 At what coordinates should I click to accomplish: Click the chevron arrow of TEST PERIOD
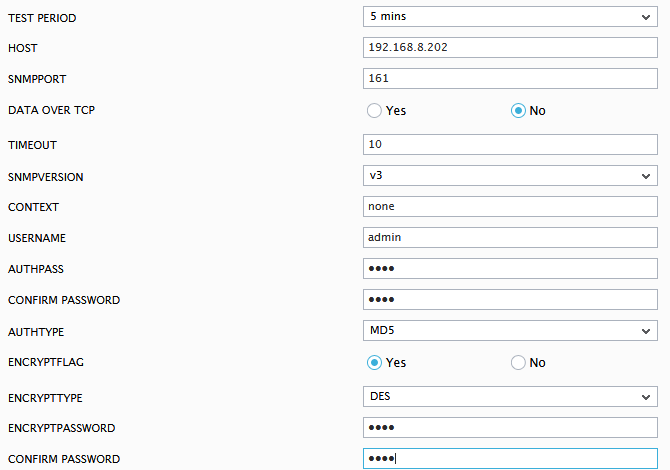646,18
